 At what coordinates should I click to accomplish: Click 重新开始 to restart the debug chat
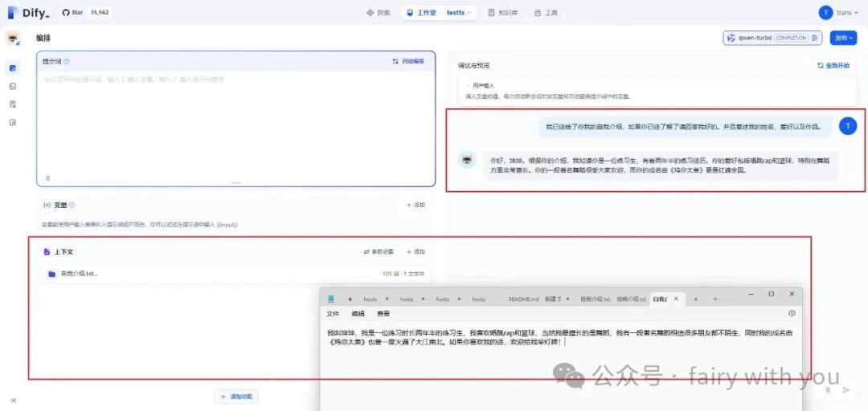click(x=833, y=65)
